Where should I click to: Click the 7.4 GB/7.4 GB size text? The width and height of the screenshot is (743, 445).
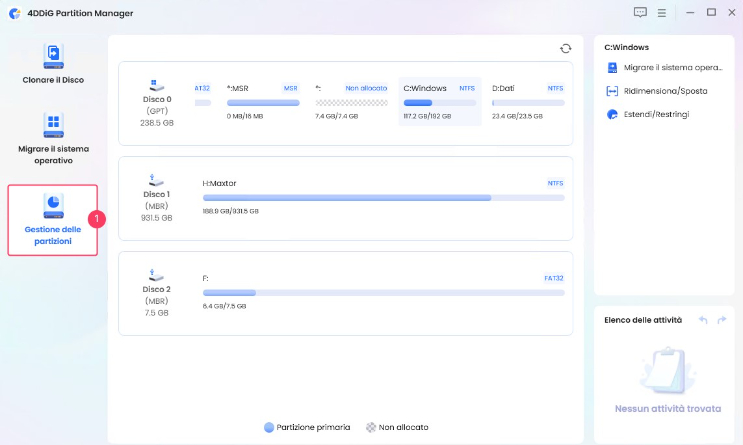pos(336,116)
